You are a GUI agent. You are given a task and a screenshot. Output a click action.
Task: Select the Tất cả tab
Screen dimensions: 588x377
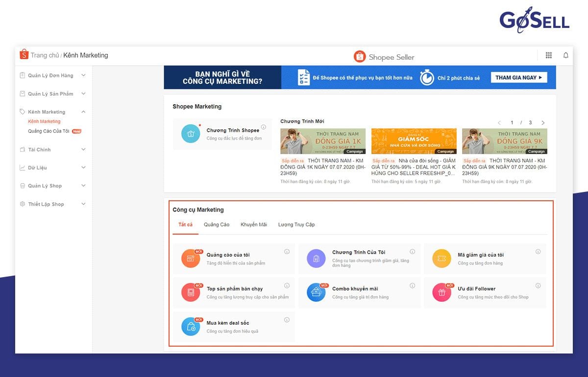[x=185, y=225]
